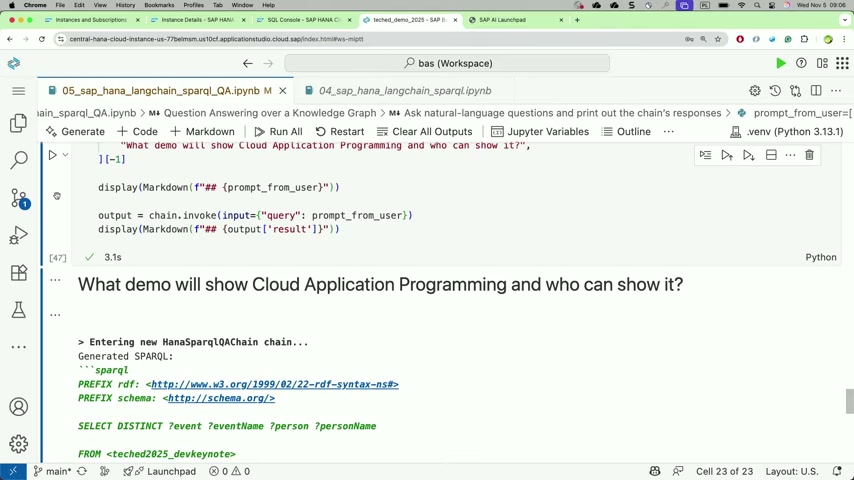Image resolution: width=854 pixels, height=480 pixels.
Task: Click the green run button in title bar
Action: [780, 63]
